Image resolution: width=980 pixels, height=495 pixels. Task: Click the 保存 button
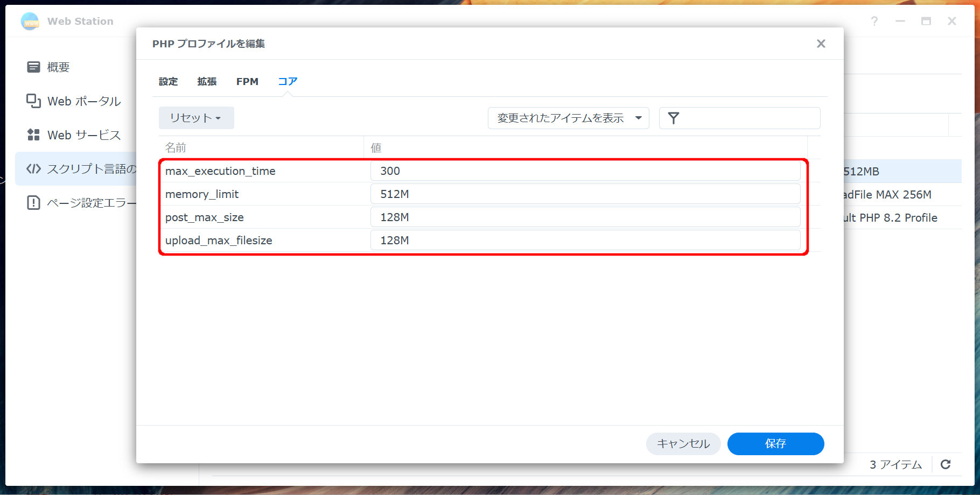[x=775, y=444]
